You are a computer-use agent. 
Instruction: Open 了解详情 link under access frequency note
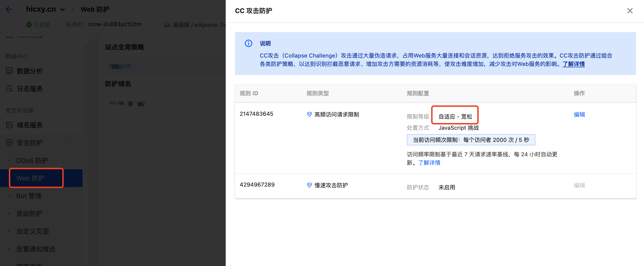429,163
